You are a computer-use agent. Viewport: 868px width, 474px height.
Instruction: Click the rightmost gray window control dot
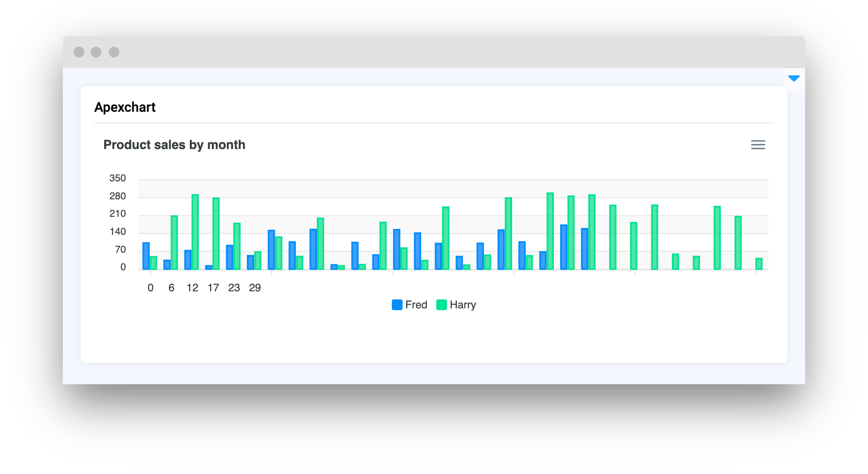pos(114,52)
